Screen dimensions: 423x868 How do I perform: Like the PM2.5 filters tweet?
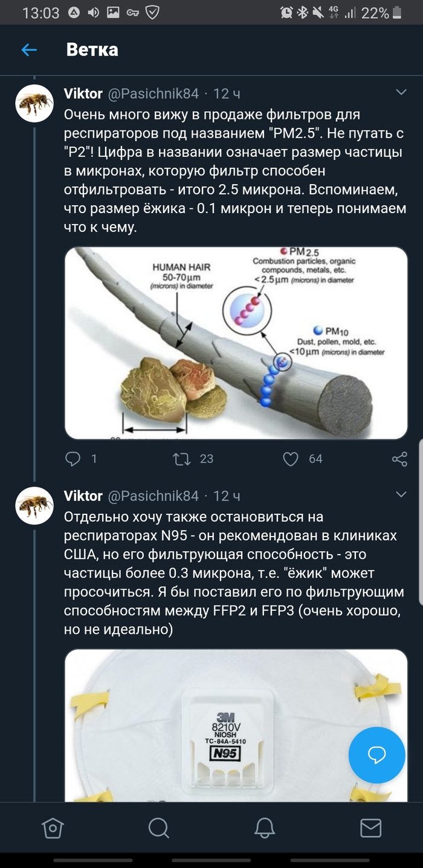pyautogui.click(x=291, y=459)
